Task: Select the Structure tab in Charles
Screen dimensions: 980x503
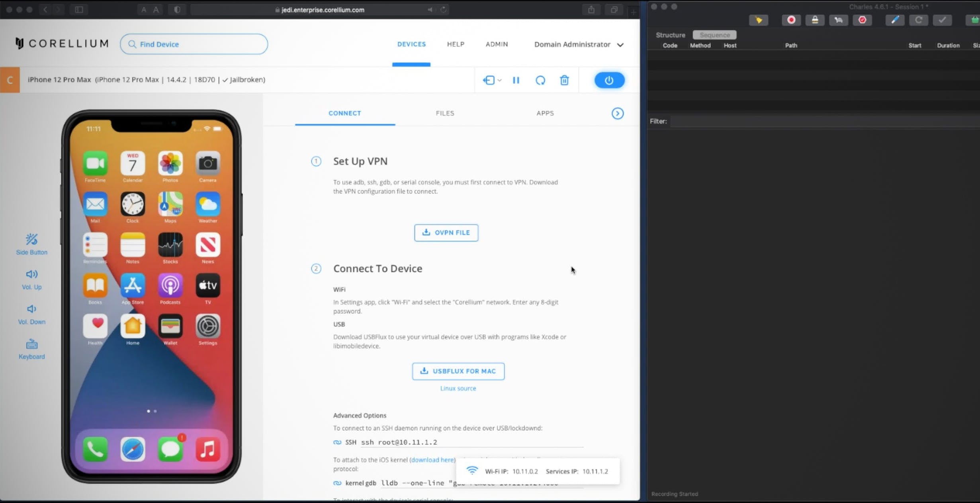Action: (670, 35)
